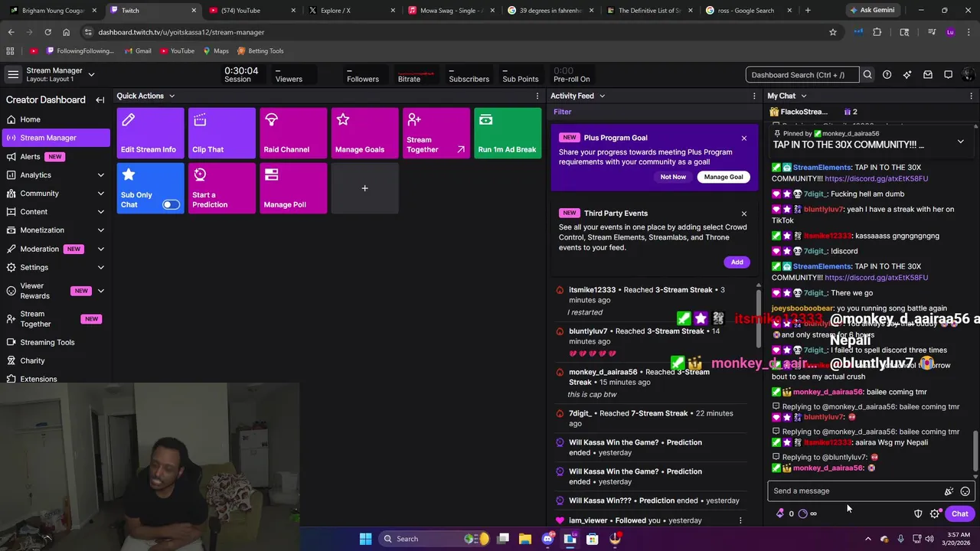Open the chat shield mod icon
980x551 pixels.
click(918, 514)
